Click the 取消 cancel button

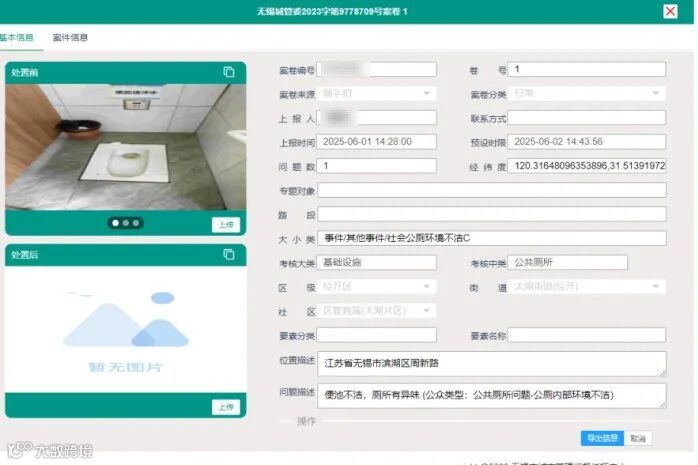[638, 439]
